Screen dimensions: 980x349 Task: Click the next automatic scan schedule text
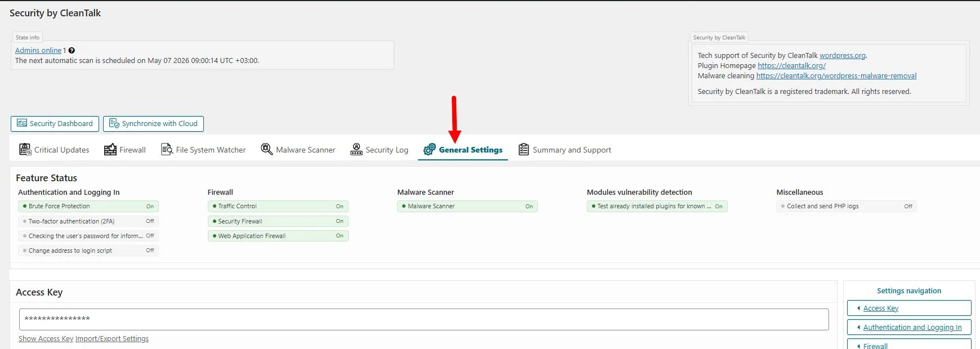(137, 60)
